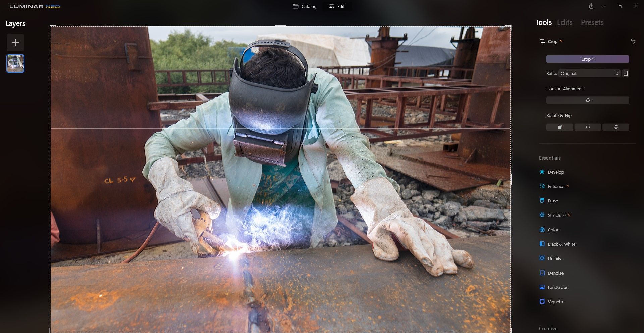Run Horizon Alignment auto-level button
Image resolution: width=644 pixels, height=333 pixels.
pyautogui.click(x=588, y=100)
